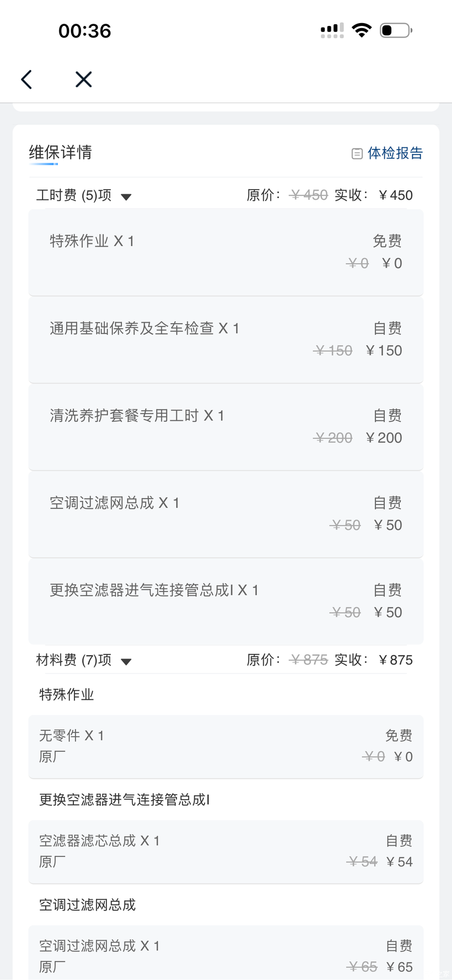Select the 特殊作业 X 1 labor item
Viewport: 452px width, 980px height.
tap(225, 252)
